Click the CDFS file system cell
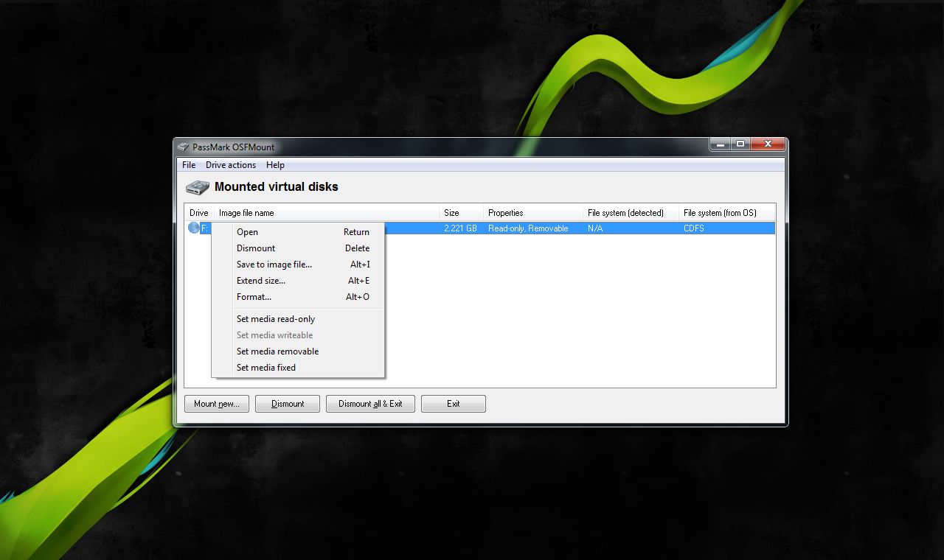The height and width of the screenshot is (560, 944). pos(694,228)
